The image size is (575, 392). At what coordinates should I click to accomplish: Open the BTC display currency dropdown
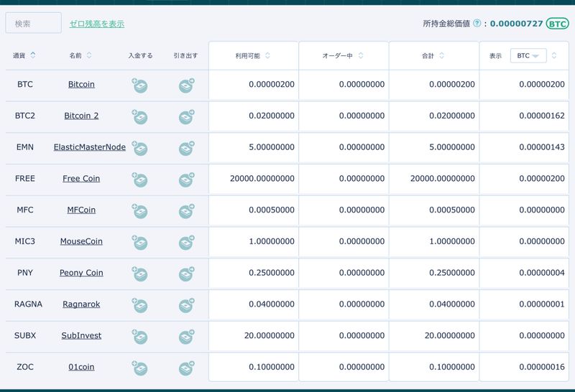(528, 55)
